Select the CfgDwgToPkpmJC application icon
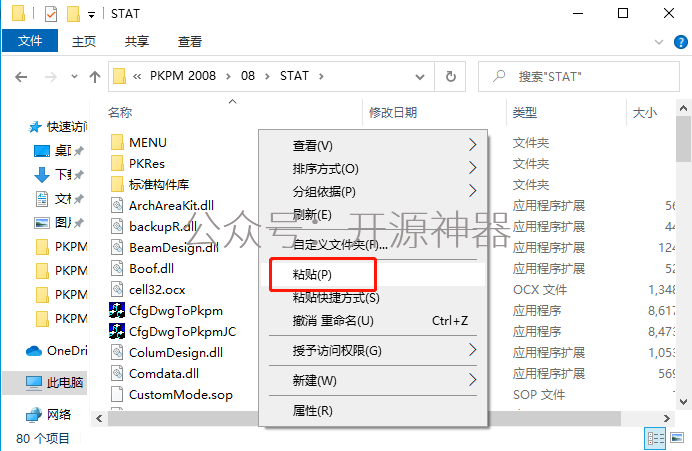Viewport: 692px width, 451px height. coord(117,331)
